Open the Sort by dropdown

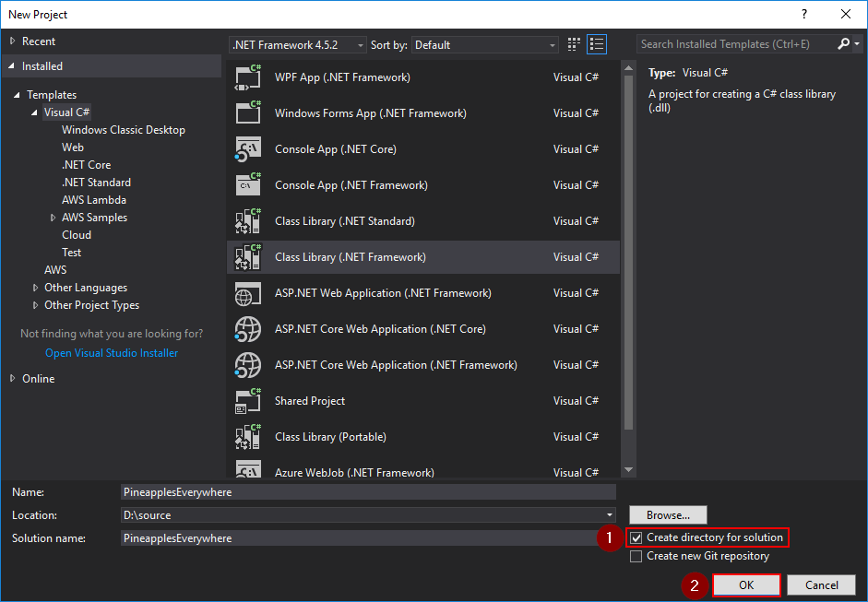tap(485, 44)
